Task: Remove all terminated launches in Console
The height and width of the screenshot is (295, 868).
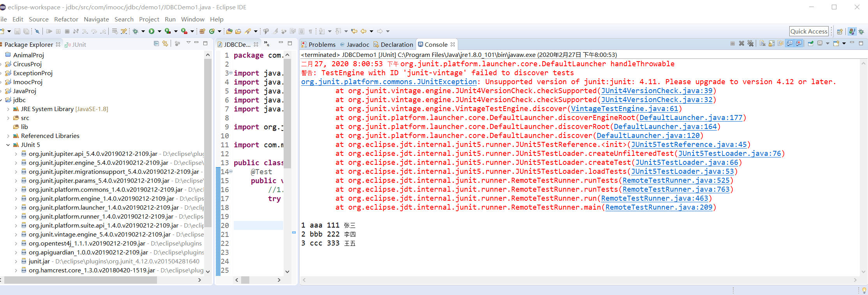Action: 751,43
